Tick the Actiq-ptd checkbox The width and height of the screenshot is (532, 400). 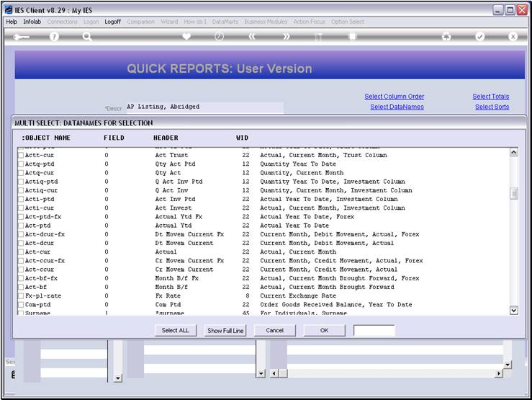tap(21, 182)
